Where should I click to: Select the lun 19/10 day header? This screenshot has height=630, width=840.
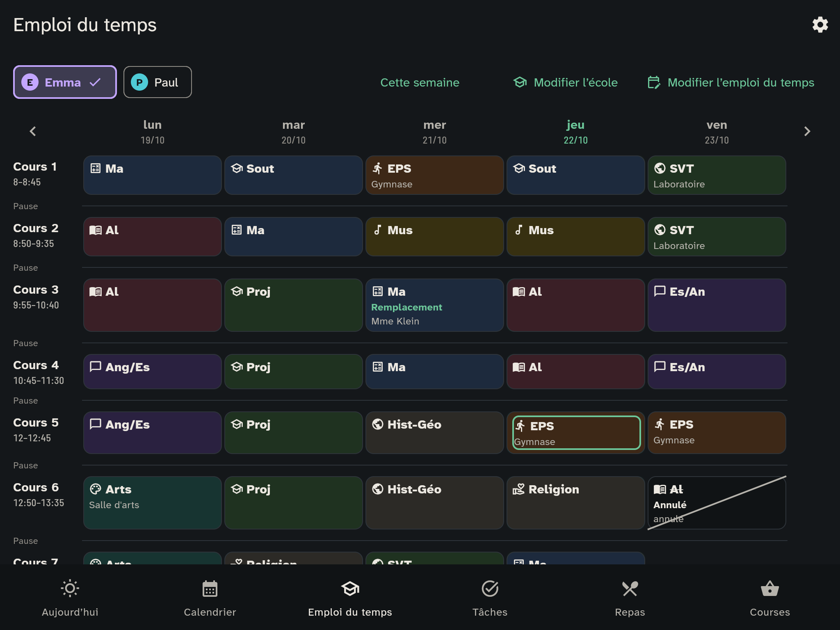pos(153,132)
